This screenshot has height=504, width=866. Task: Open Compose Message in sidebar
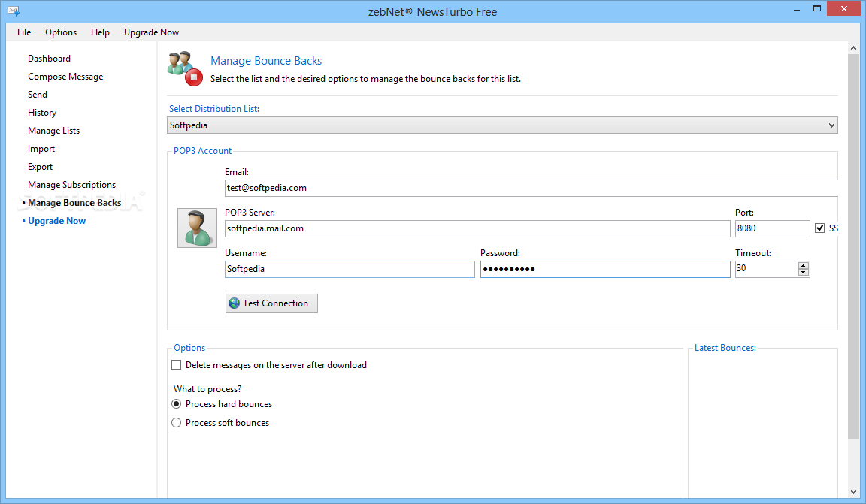[65, 77]
